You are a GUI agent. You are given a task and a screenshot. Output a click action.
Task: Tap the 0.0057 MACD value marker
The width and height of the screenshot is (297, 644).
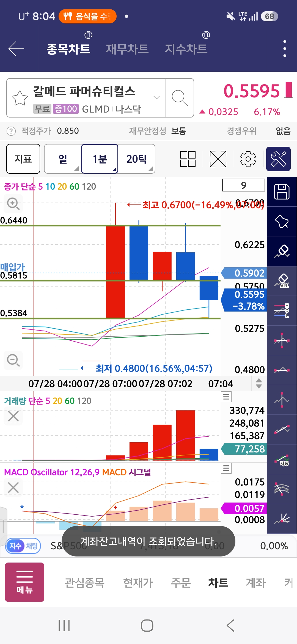(x=244, y=508)
